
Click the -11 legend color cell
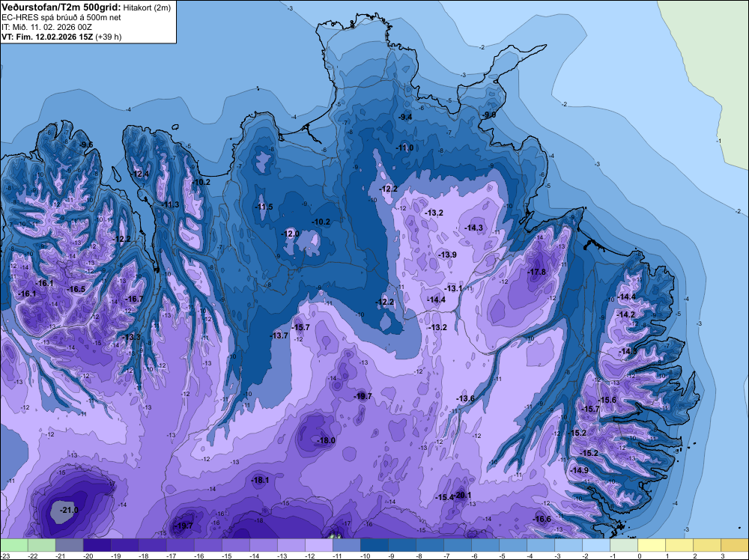pos(346,545)
